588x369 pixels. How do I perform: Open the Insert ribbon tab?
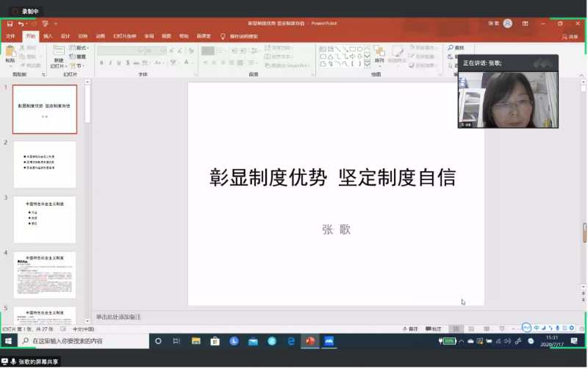pos(48,35)
